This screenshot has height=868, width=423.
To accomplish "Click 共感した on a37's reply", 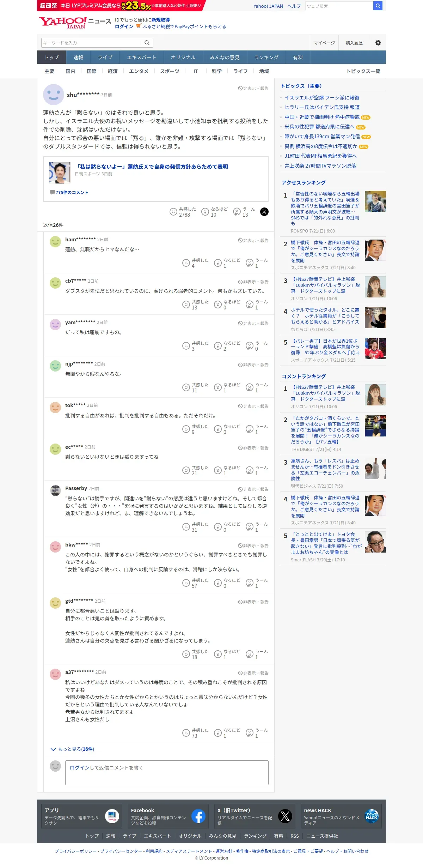I will (186, 733).
